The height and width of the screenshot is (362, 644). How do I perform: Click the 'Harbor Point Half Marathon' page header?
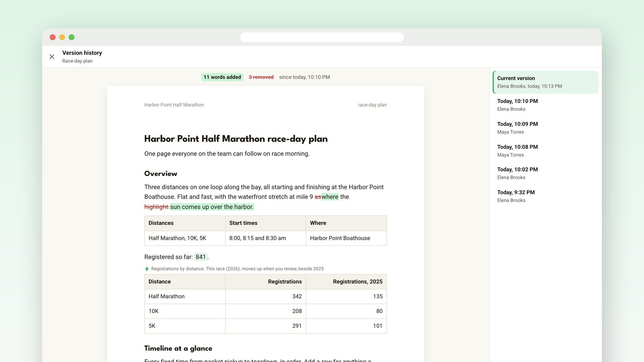[174, 105]
